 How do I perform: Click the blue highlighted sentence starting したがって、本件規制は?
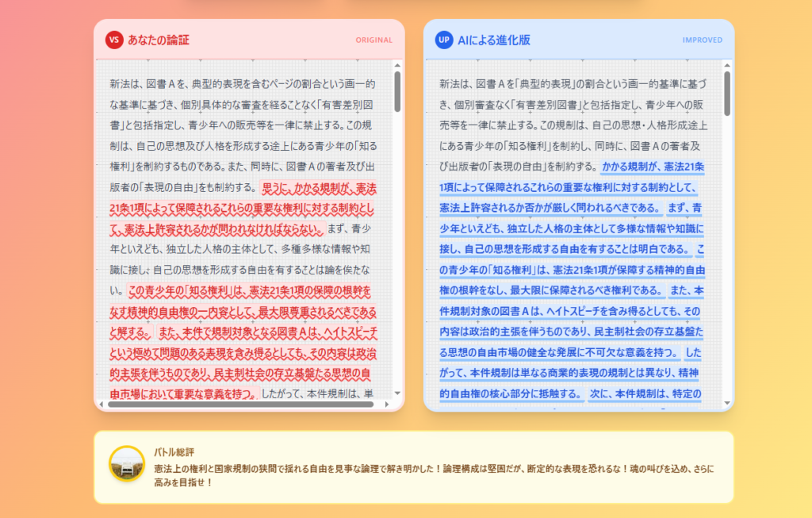[x=570, y=373]
